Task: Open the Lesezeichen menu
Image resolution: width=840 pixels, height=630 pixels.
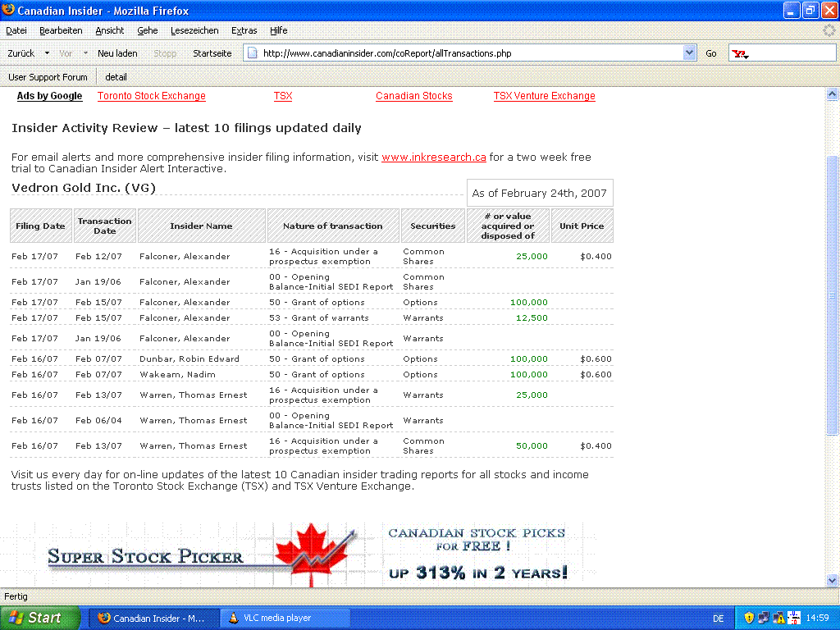Action: [x=194, y=30]
